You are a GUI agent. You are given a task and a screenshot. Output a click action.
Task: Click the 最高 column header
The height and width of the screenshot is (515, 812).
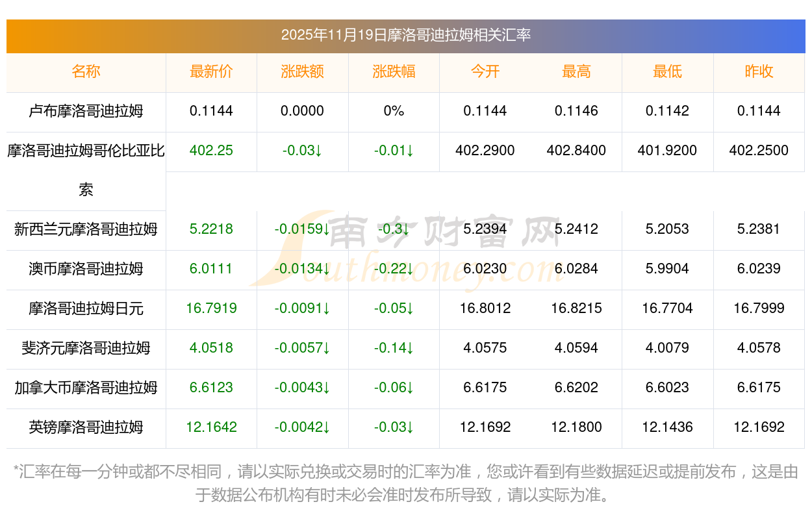coord(576,71)
